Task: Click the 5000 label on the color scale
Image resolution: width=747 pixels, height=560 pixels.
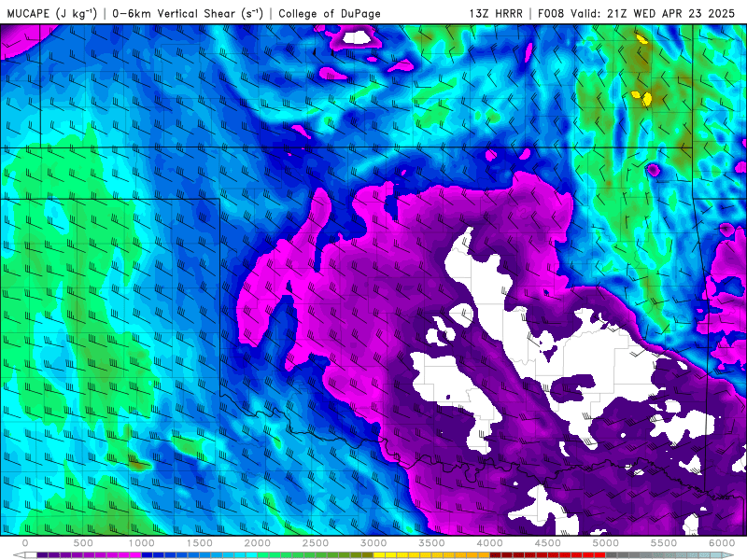Action: pyautogui.click(x=606, y=543)
